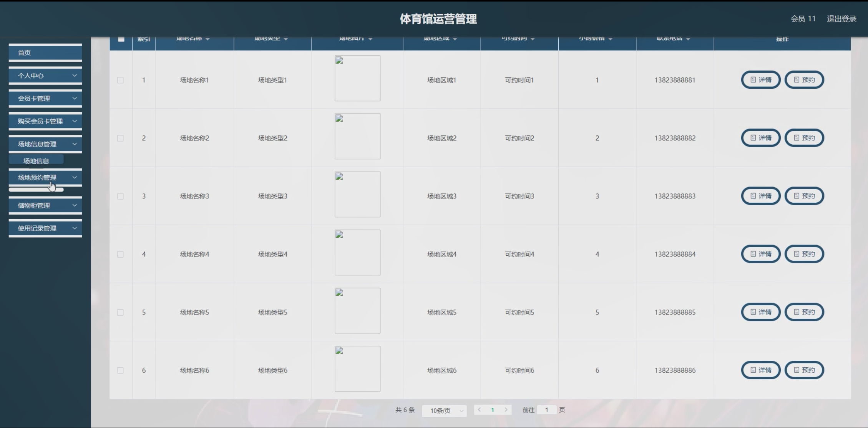This screenshot has width=868, height=428.
Task: Click 预约 button for row 4
Action: click(804, 254)
